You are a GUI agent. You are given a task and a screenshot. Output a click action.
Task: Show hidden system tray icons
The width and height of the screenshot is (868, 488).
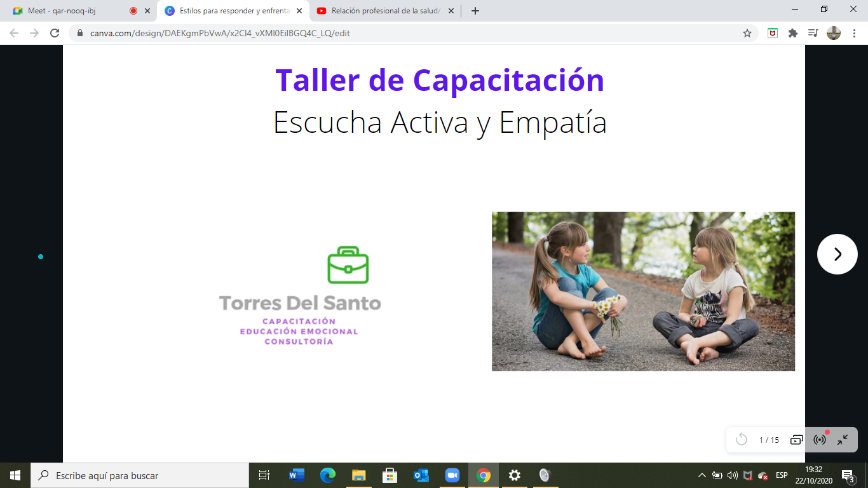tap(702, 475)
